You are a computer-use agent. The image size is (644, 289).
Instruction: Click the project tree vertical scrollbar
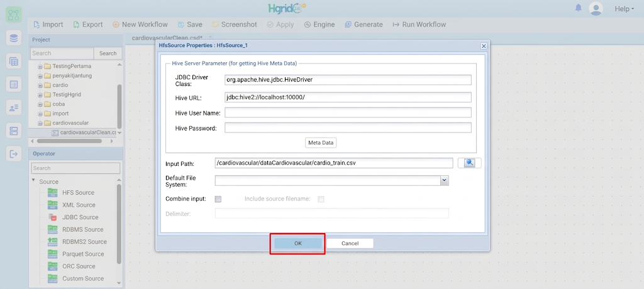(x=119, y=106)
